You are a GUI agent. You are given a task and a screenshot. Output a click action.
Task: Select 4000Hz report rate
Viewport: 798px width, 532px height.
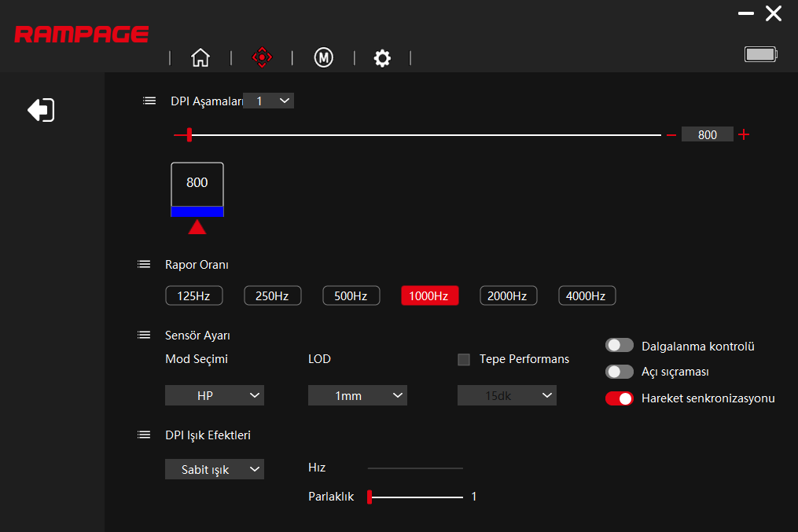point(587,295)
